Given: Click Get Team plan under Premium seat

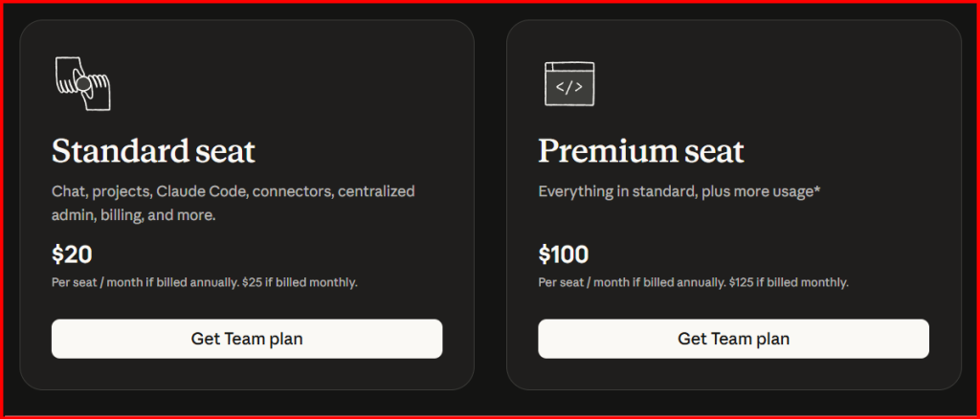Looking at the screenshot, I should click(733, 339).
